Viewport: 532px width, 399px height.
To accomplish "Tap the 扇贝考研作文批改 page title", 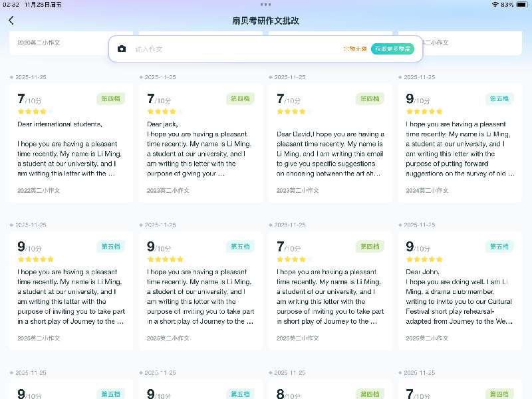I will 265,21.
